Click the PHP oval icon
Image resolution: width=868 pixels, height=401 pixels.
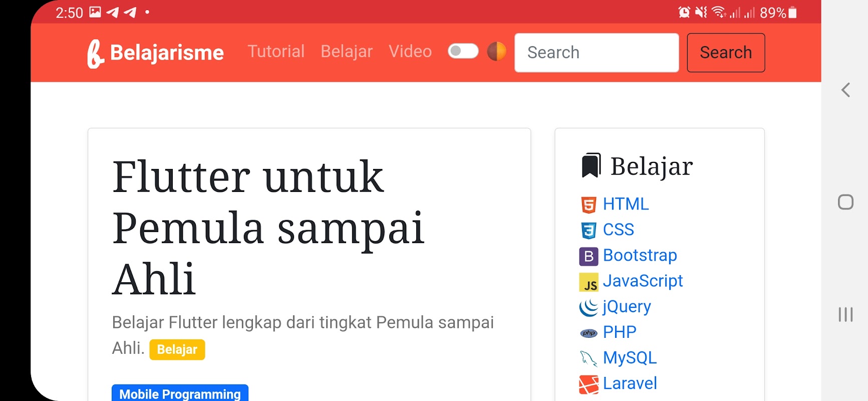coord(589,333)
